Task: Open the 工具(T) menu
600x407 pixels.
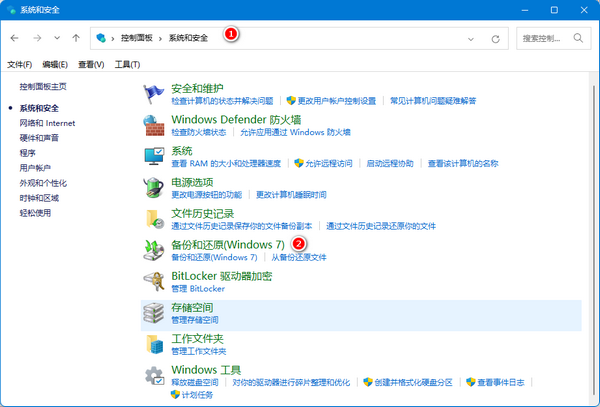Action: [x=127, y=64]
